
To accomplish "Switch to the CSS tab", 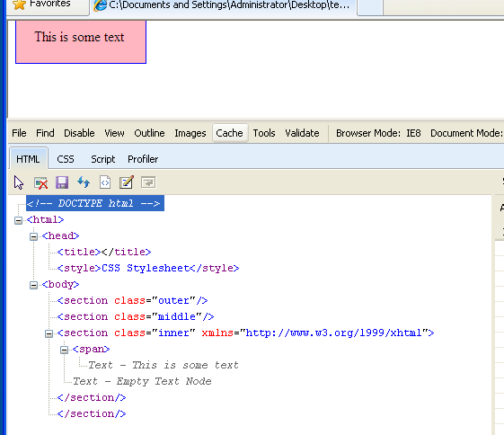I will [x=66, y=159].
